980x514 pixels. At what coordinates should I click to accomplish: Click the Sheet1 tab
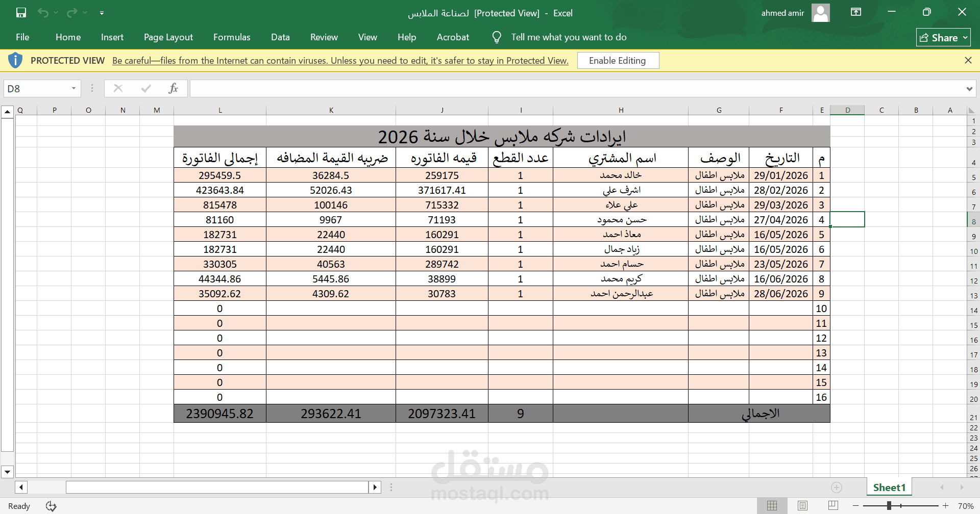coord(889,487)
